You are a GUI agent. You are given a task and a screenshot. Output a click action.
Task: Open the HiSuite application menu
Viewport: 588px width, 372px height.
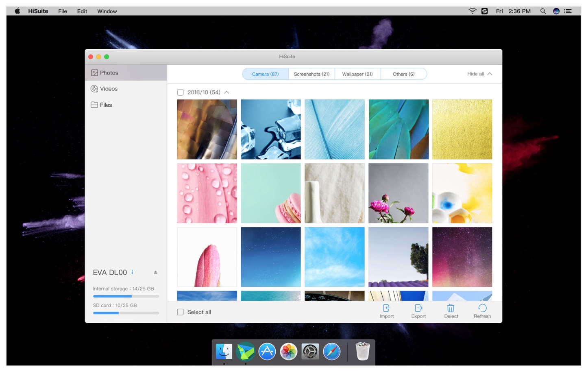[38, 11]
